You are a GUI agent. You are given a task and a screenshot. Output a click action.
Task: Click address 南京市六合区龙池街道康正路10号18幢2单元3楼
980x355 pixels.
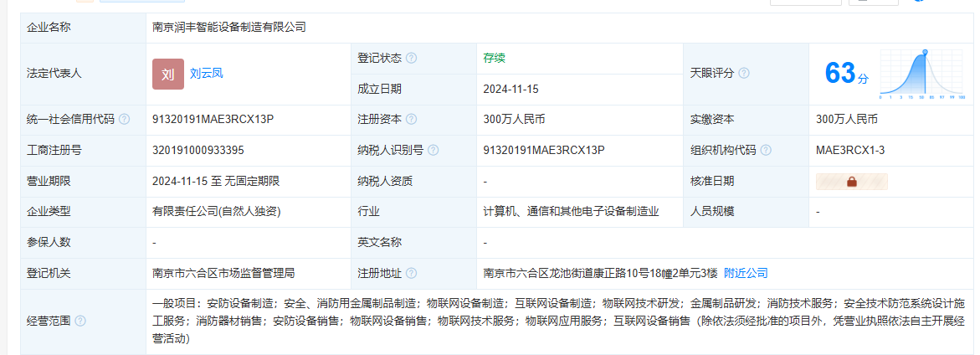(601, 273)
